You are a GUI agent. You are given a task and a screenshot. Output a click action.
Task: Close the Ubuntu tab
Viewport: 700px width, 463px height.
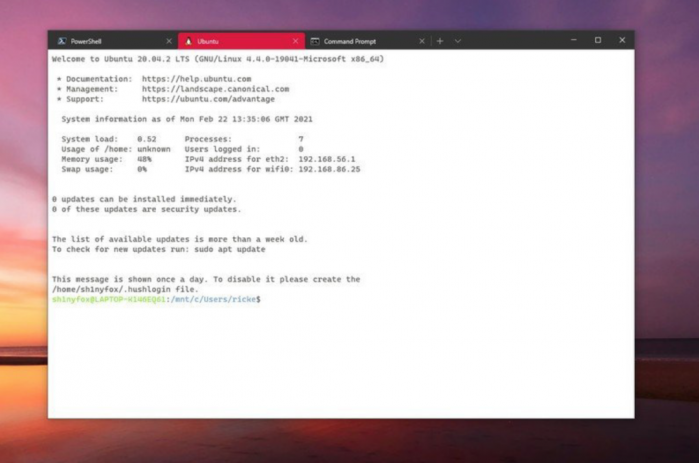pyautogui.click(x=296, y=41)
